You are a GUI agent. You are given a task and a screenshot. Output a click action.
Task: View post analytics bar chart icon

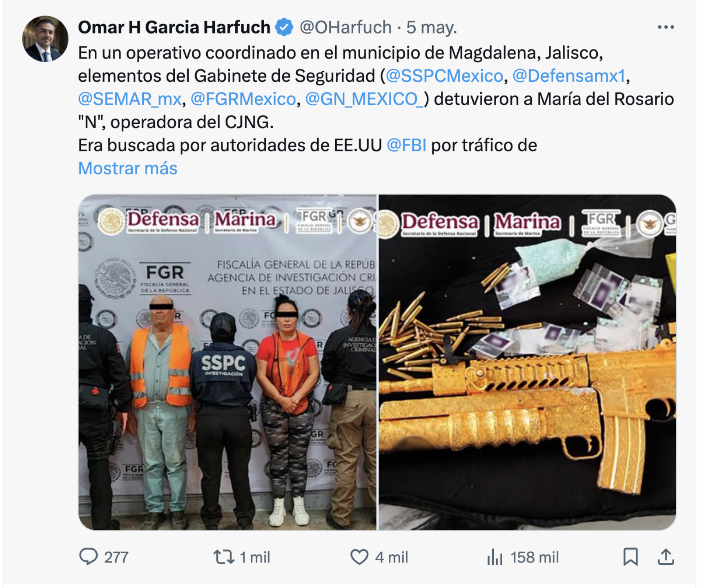click(x=495, y=557)
